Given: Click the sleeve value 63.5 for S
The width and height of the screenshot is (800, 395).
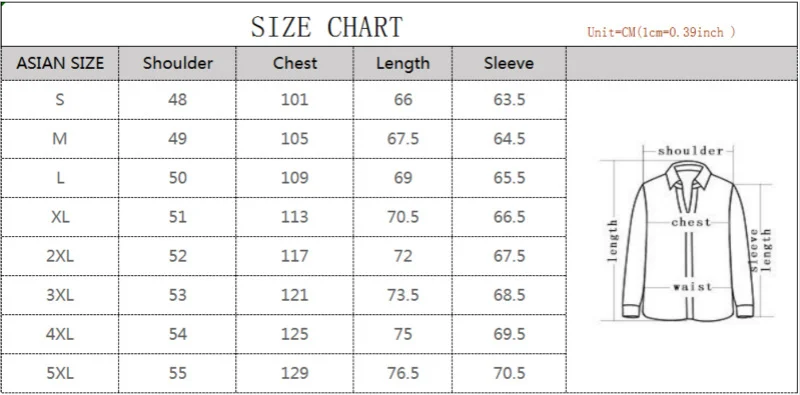Looking at the screenshot, I should [x=509, y=100].
